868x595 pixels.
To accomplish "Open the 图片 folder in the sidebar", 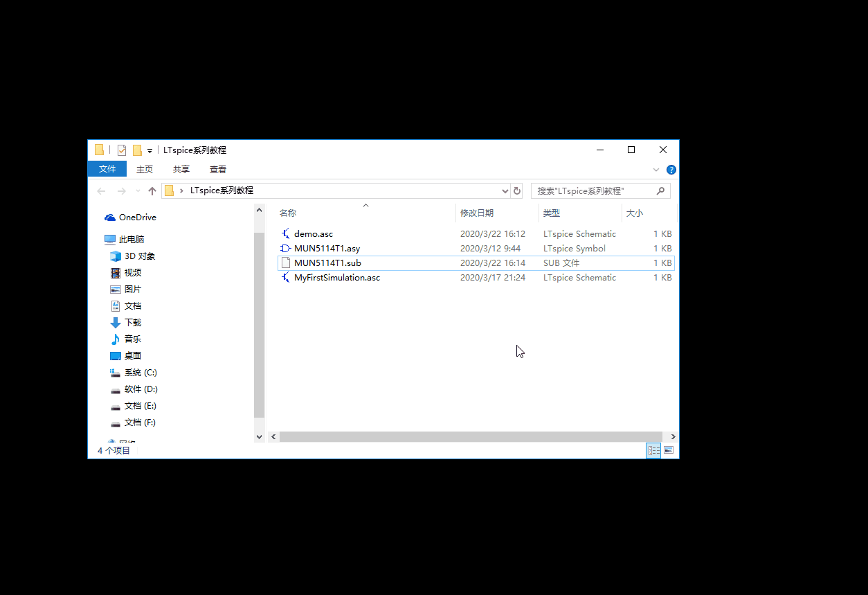I will tap(126, 290).
